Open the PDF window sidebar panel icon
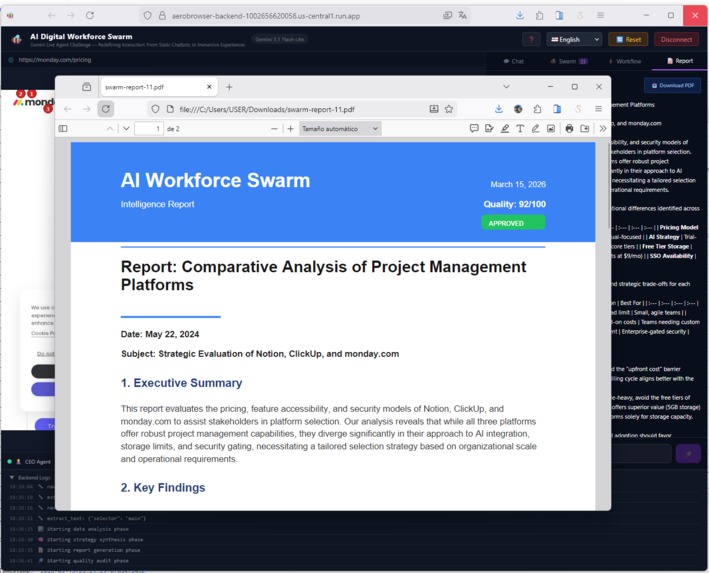Viewport: 709px width, 573px height. [558, 109]
